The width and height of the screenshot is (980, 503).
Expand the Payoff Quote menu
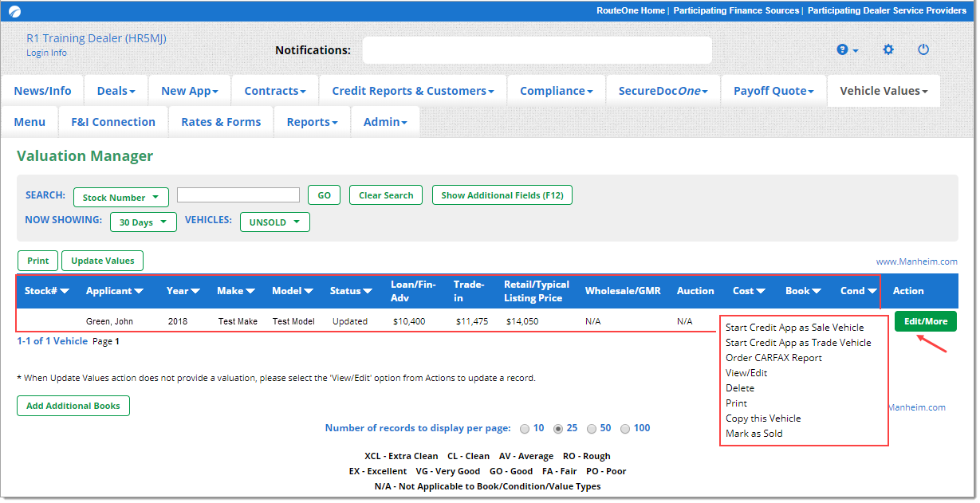tap(774, 91)
